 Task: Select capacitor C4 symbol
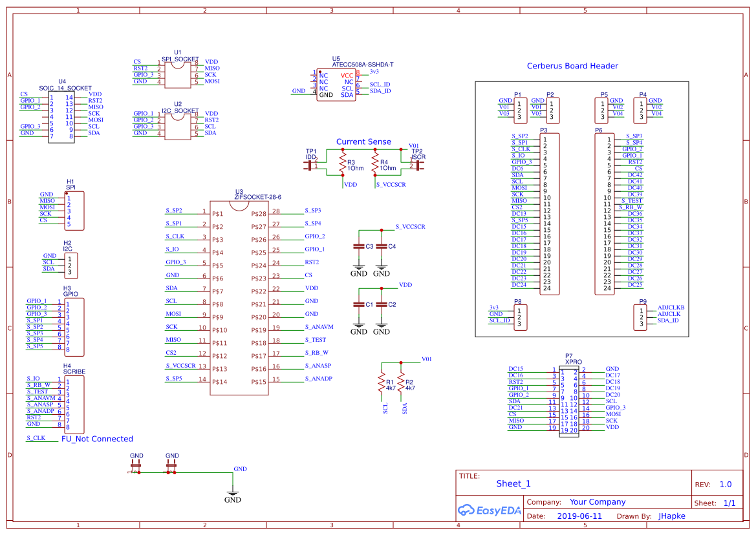point(382,246)
